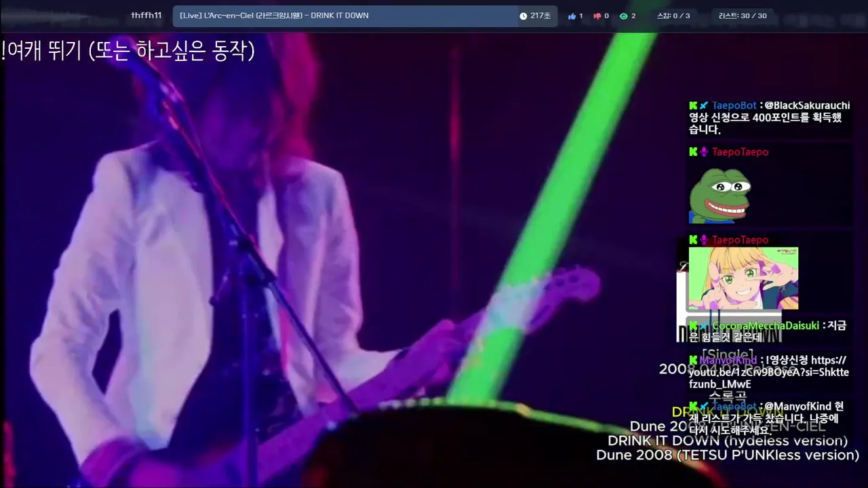Click the username thffh11 in the top bar
The image size is (868, 488).
tap(146, 16)
